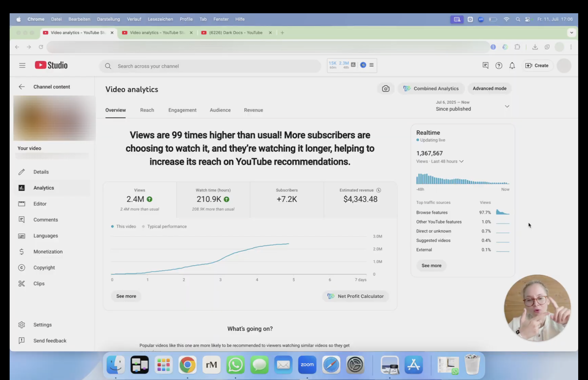The height and width of the screenshot is (380, 588).
Task: Click the blue circle extension icon in the header
Action: 363,65
